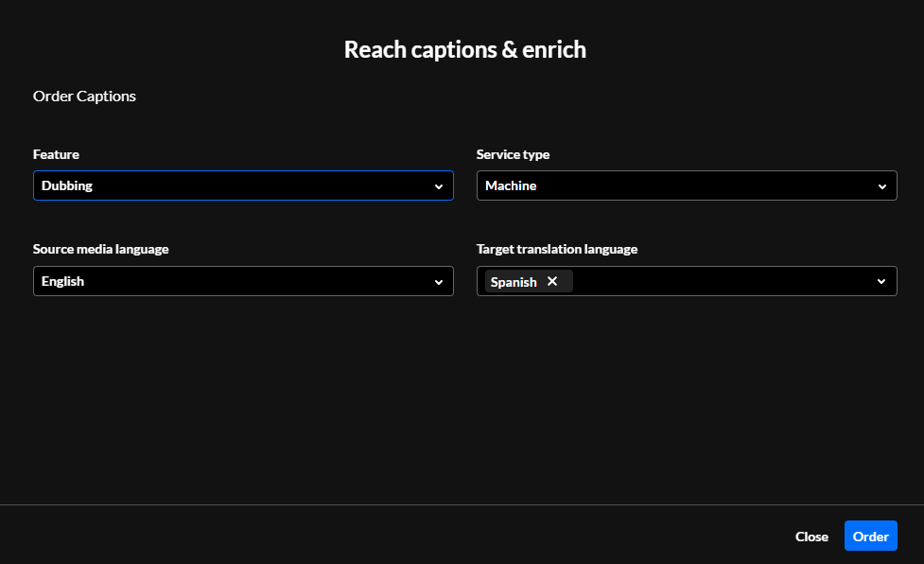Click the Source media language chevron arrow
Screen dimensions: 924x564
[x=438, y=282]
